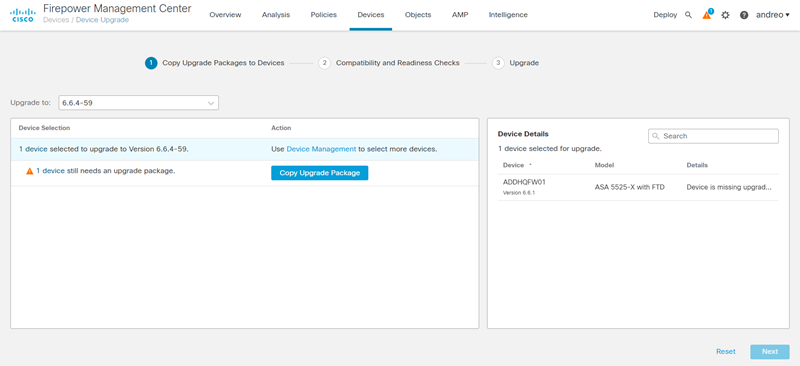The width and height of the screenshot is (800, 366).
Task: Focus the Device Details search field
Action: (x=713, y=136)
